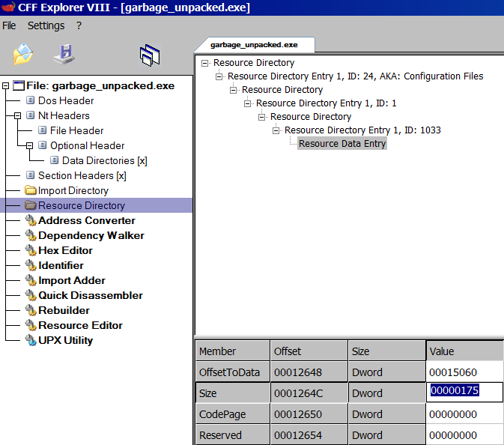504x445 pixels.
Task: Select Resource Directory in the left tree
Action: (82, 205)
